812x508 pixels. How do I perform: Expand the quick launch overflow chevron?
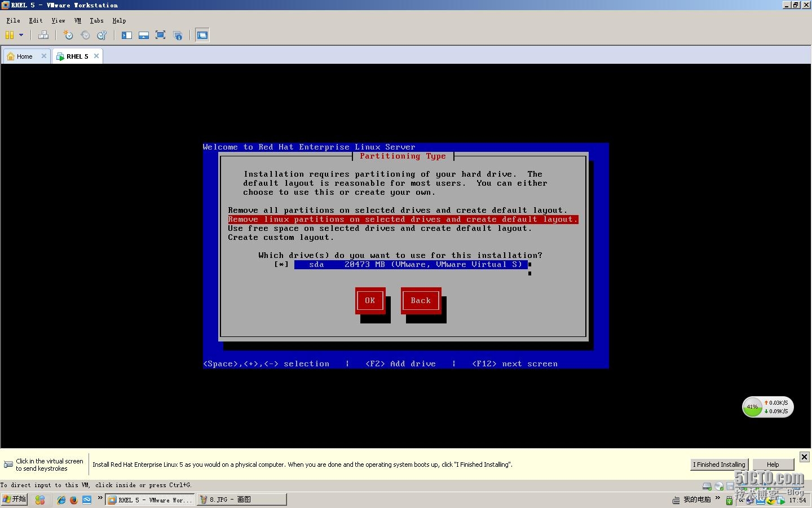pos(100,498)
